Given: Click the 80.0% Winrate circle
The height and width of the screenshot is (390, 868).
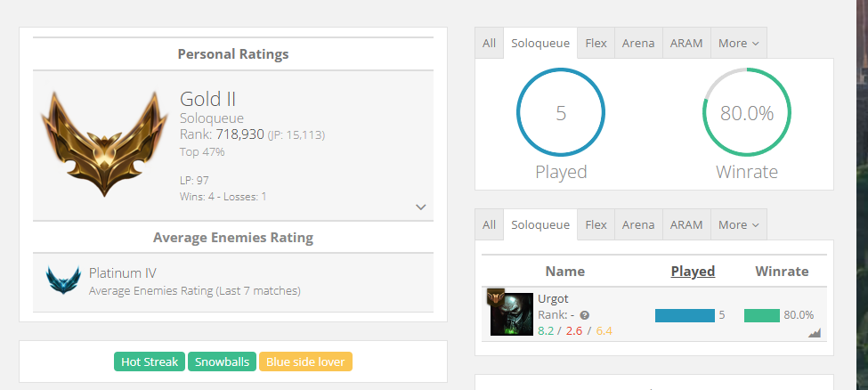Looking at the screenshot, I should click(747, 112).
